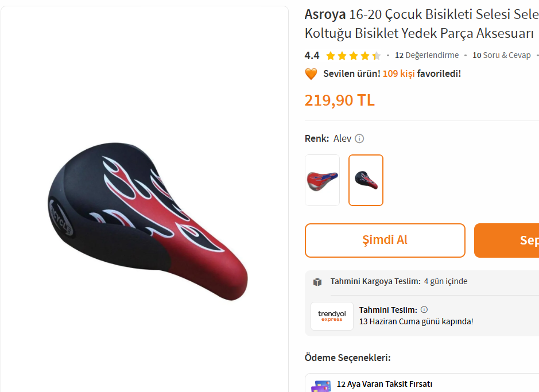Open 12 Aya Varan Taksit Fırsatı option
This screenshot has width=539, height=392.
[385, 384]
